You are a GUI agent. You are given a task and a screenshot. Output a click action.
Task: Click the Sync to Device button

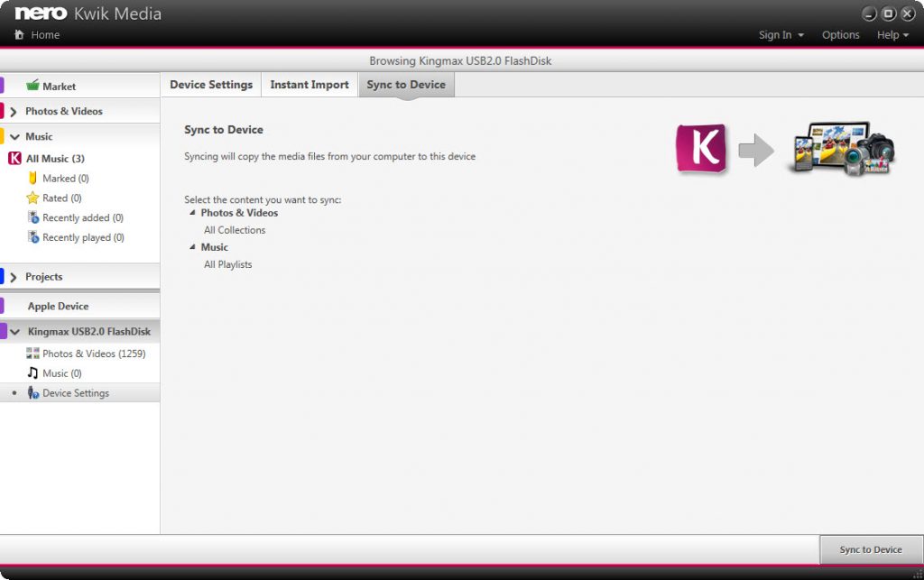[871, 549]
